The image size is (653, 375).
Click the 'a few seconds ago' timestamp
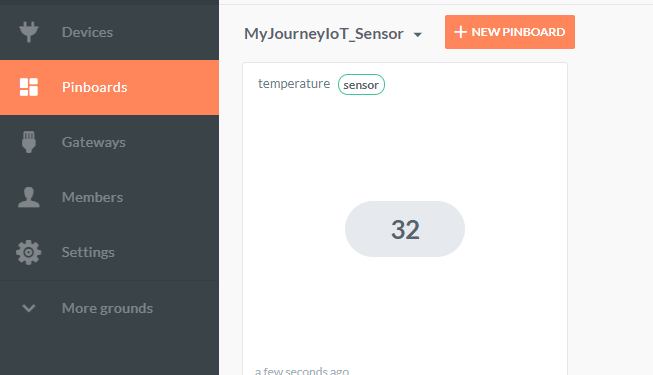[302, 371]
